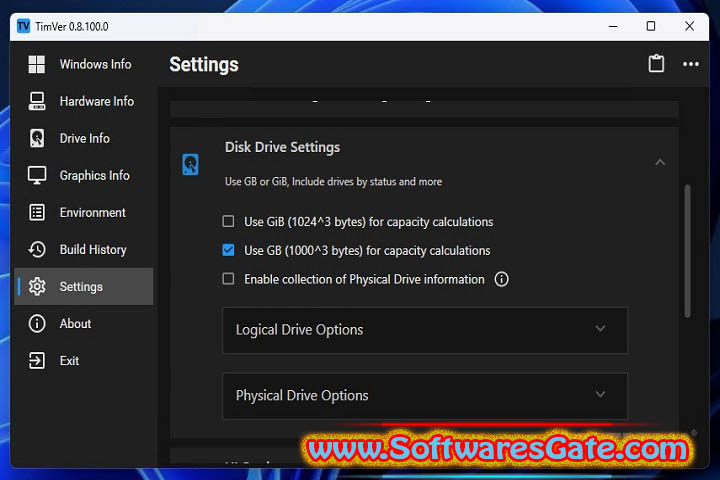Click the TimVer TV logo in title bar
The width and height of the screenshot is (720, 480).
tap(23, 26)
